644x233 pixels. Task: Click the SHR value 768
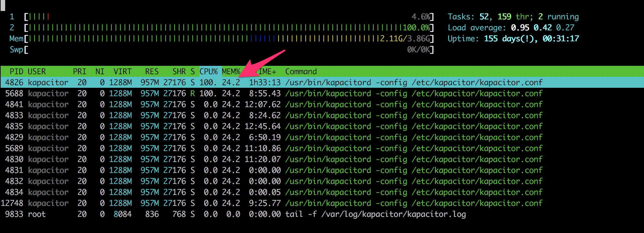point(179,214)
